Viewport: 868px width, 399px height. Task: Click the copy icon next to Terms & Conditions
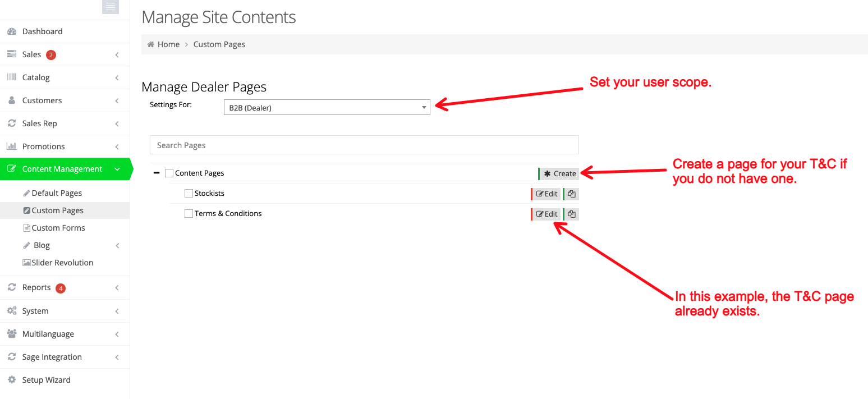[571, 214]
